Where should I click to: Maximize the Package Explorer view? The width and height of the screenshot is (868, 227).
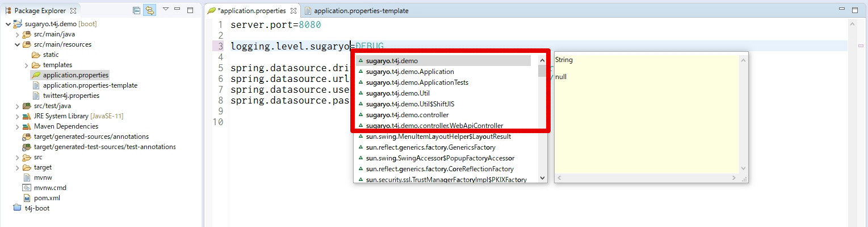[x=190, y=10]
